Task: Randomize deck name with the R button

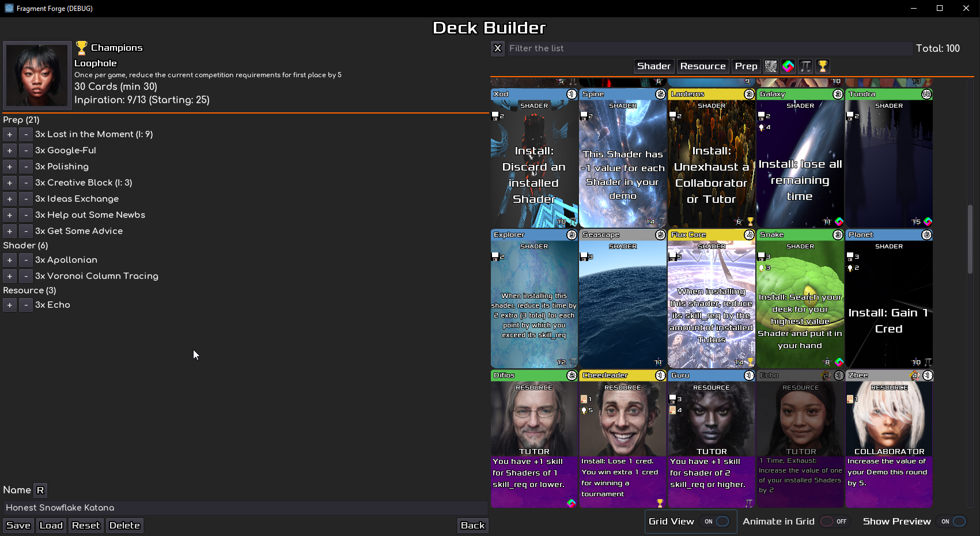Action: coord(40,490)
